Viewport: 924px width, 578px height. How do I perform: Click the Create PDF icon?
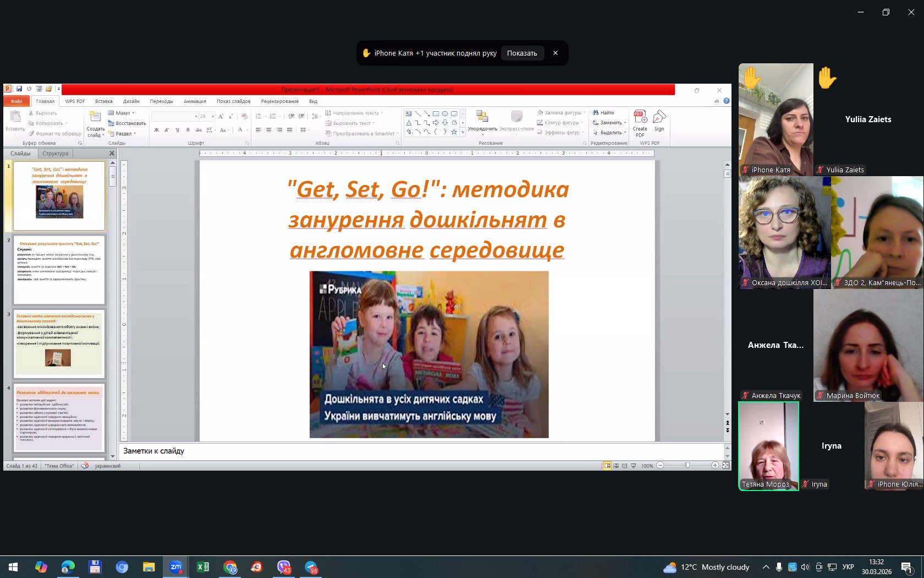(640, 117)
